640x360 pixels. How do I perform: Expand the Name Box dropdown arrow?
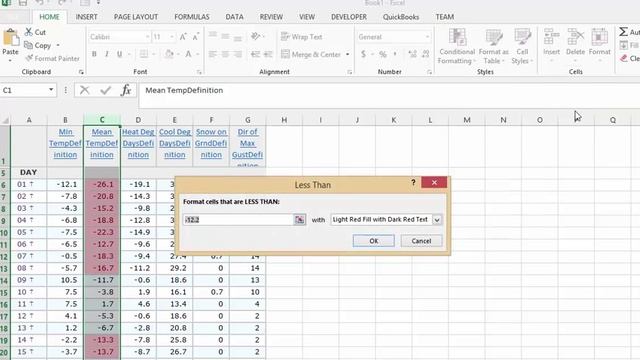51,90
